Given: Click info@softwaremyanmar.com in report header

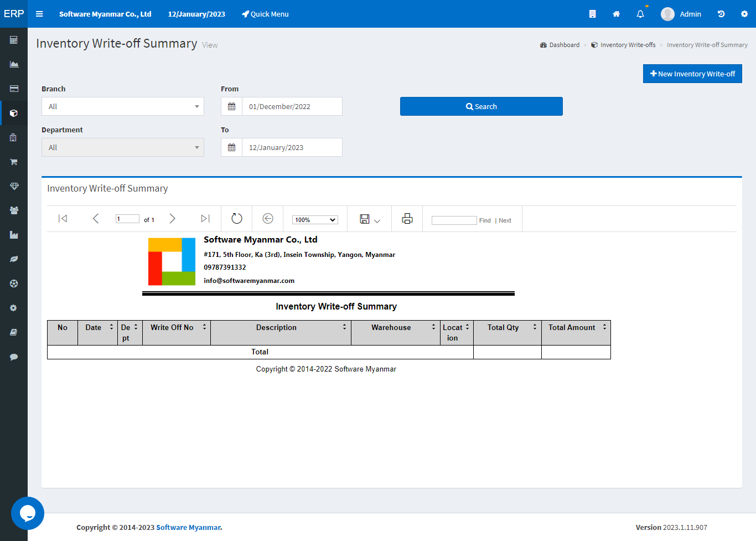Looking at the screenshot, I should [x=249, y=281].
